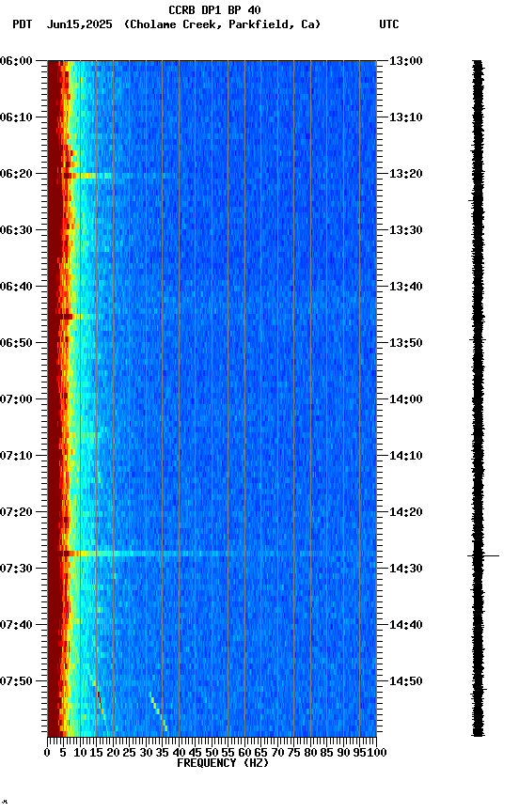Viewport: 519px width, 812px height.
Task: Click the 50 Hz frequency axis label
Action: click(212, 753)
